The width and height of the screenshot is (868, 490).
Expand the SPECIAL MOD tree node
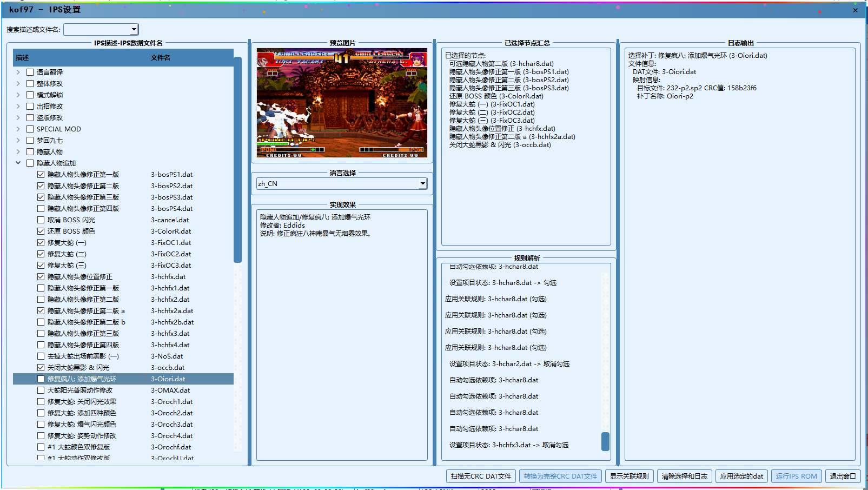tap(18, 129)
